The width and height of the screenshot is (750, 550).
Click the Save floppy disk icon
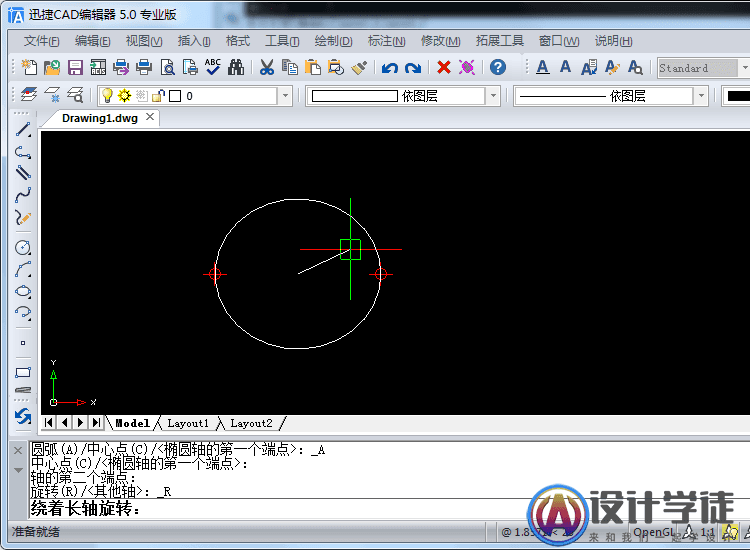(75, 67)
